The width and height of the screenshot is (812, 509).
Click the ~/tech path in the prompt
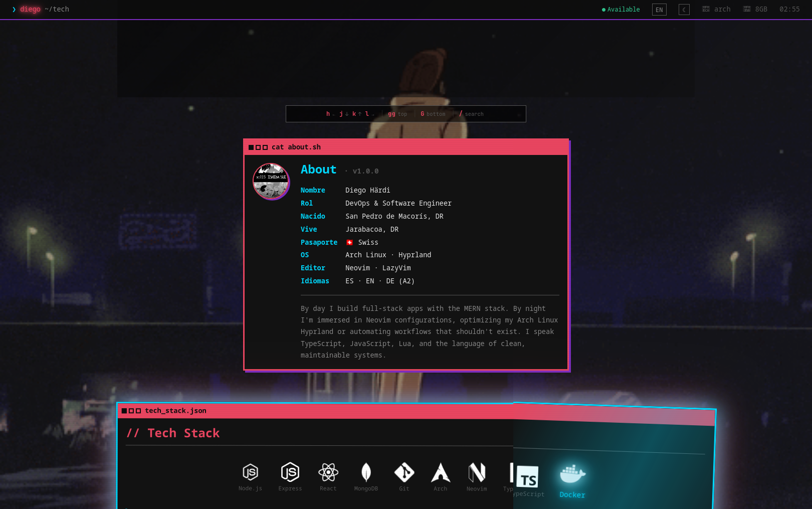(x=57, y=9)
